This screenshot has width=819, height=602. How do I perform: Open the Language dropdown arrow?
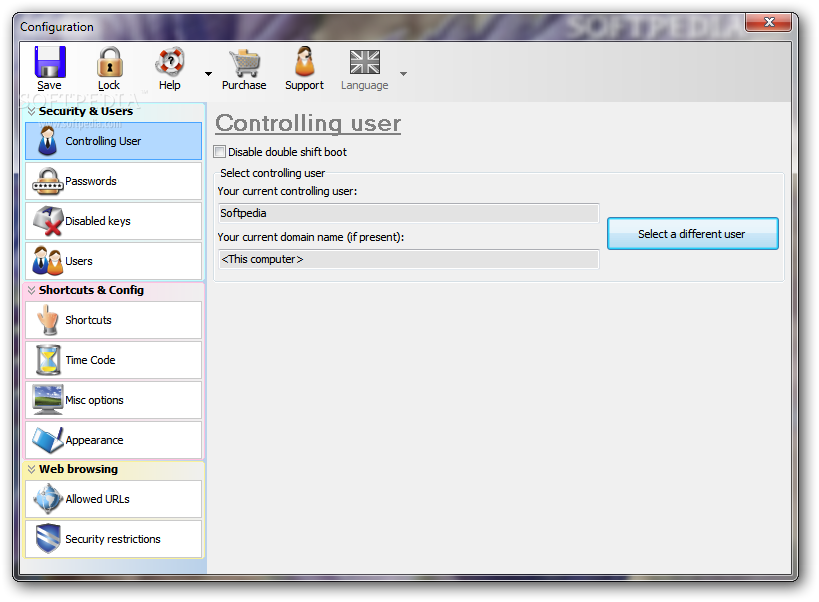(403, 74)
